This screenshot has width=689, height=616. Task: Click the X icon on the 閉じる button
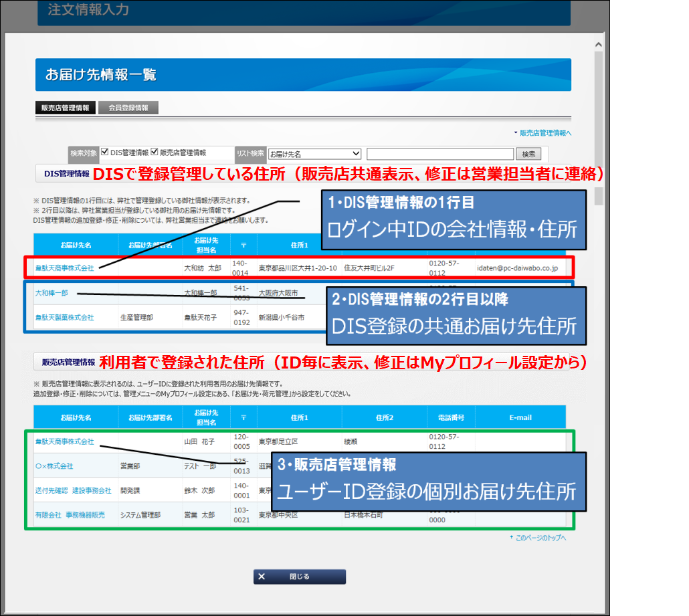click(262, 577)
